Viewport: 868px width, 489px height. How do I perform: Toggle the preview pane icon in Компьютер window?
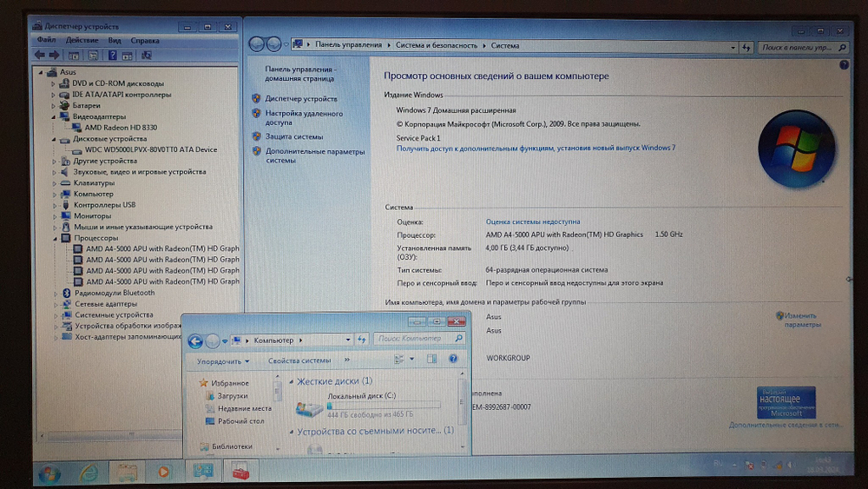pos(431,360)
